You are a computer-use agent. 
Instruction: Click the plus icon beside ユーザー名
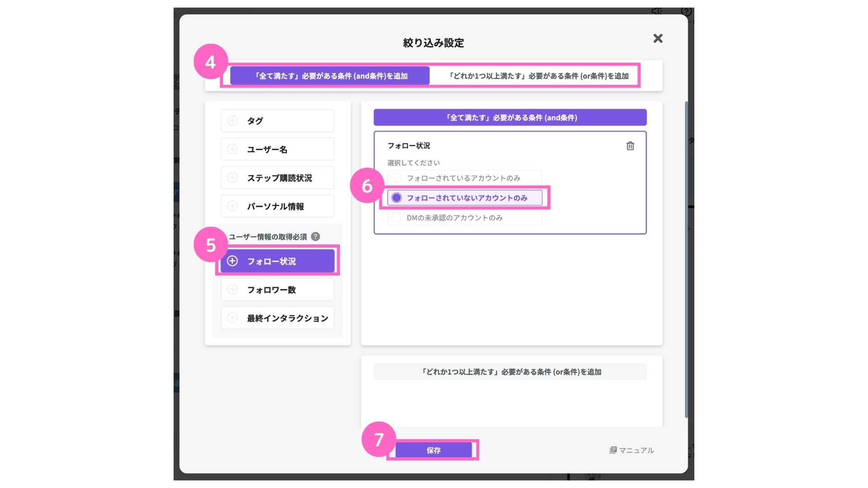click(232, 149)
